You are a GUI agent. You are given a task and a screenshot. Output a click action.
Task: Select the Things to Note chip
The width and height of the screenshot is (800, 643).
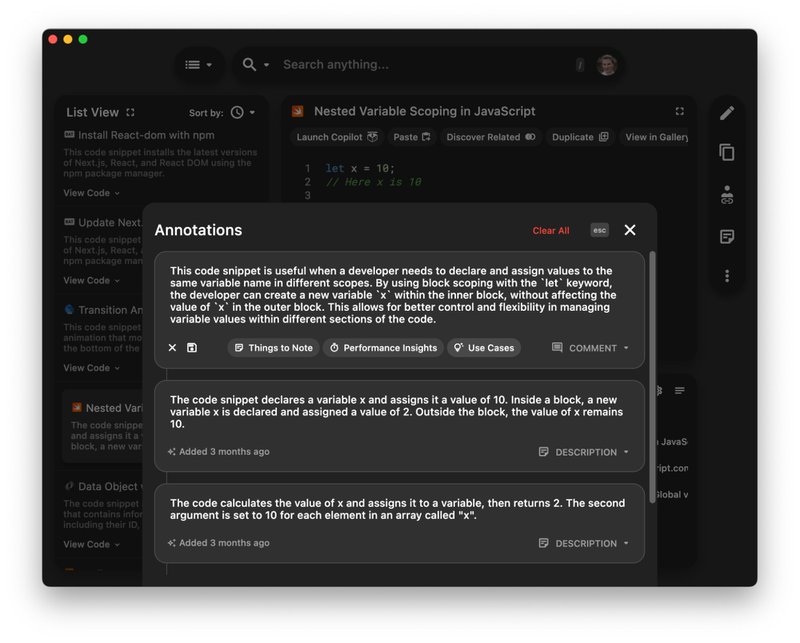click(x=273, y=348)
